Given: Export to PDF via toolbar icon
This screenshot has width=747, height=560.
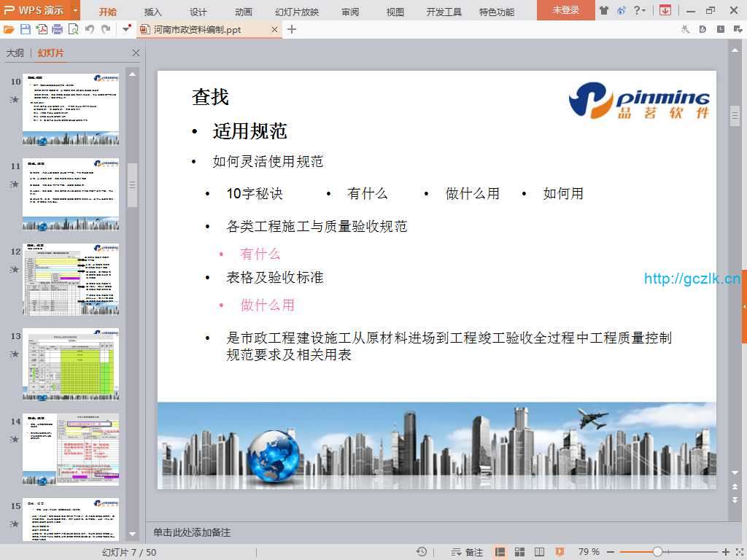Looking at the screenshot, I should (42, 29).
